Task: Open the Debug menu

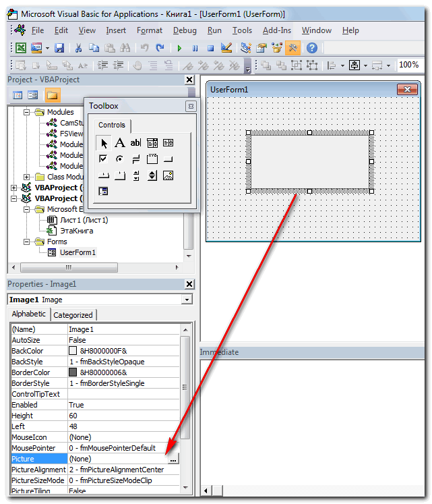Action: 185,30
